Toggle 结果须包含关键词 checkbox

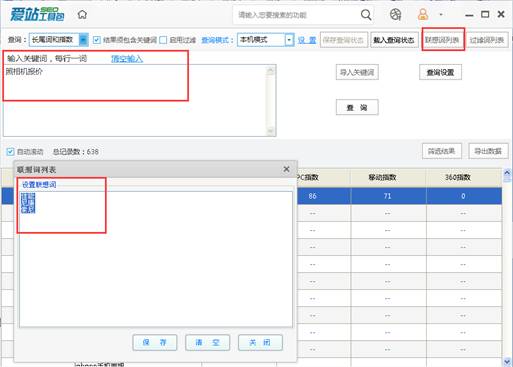click(97, 40)
